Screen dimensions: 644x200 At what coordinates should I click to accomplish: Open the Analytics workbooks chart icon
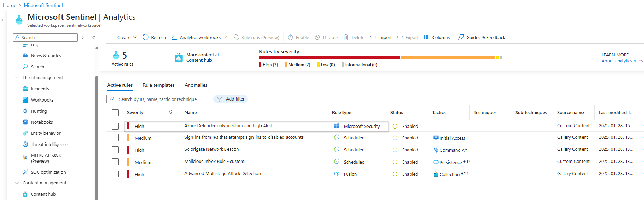[x=174, y=37]
